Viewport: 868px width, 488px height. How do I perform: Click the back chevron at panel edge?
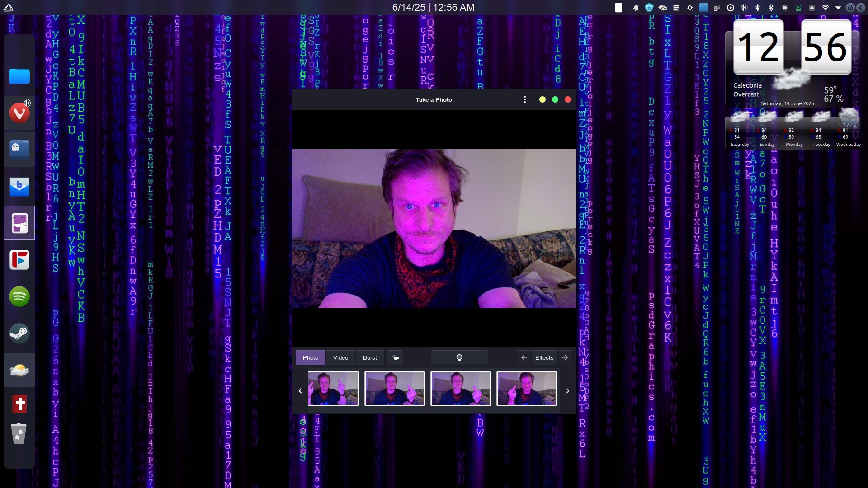tap(861, 8)
